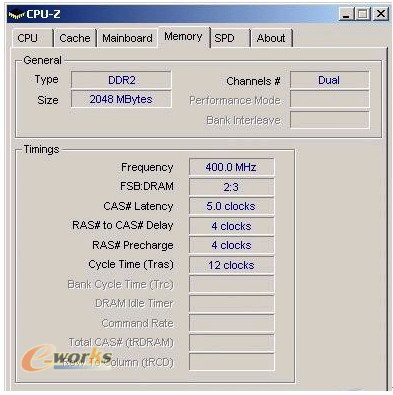Screen dimensions: 393x395
Task: Click the RAS# Precharge 4 clocks field
Action: 231,245
